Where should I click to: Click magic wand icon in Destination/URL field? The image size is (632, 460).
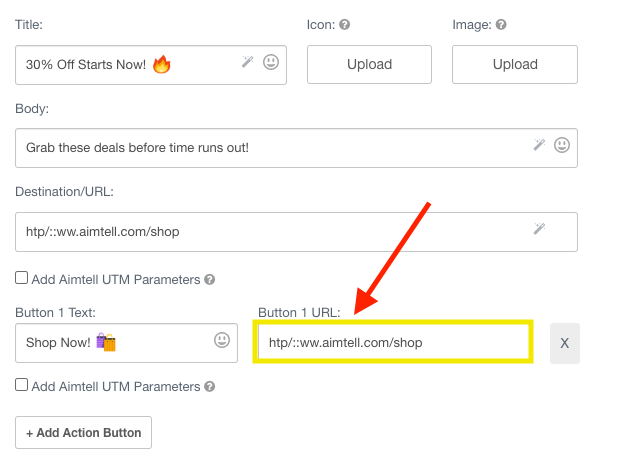click(x=539, y=230)
